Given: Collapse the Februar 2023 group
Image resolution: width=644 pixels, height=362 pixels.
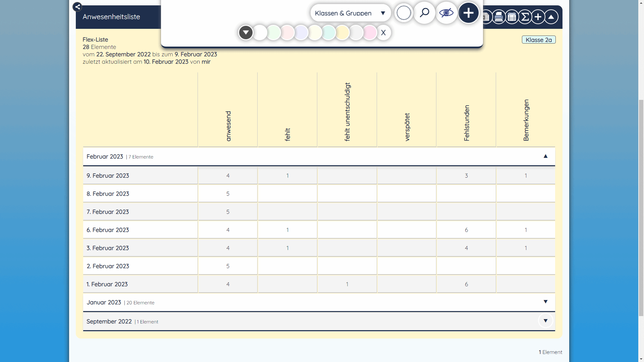Looking at the screenshot, I should pyautogui.click(x=545, y=156).
